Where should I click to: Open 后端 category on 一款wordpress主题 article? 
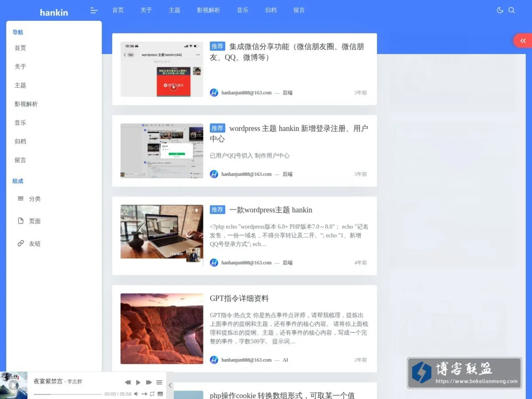(288, 262)
